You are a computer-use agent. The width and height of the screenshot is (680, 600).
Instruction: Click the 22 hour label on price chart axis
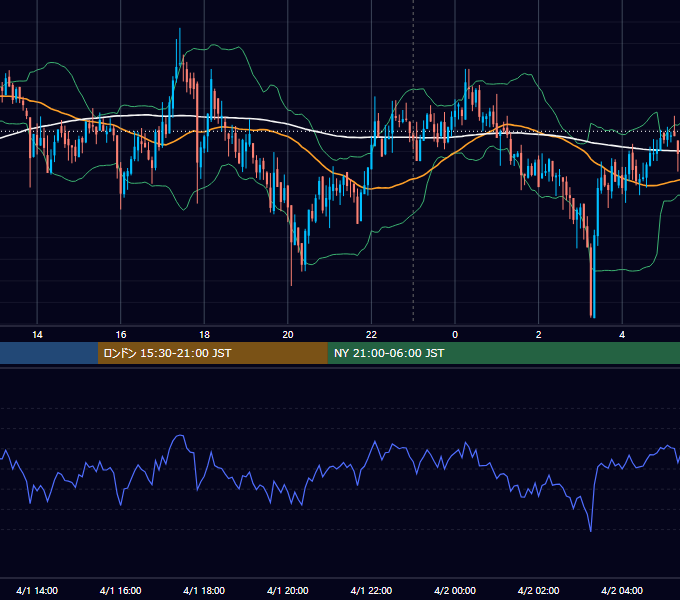pyautogui.click(x=371, y=335)
